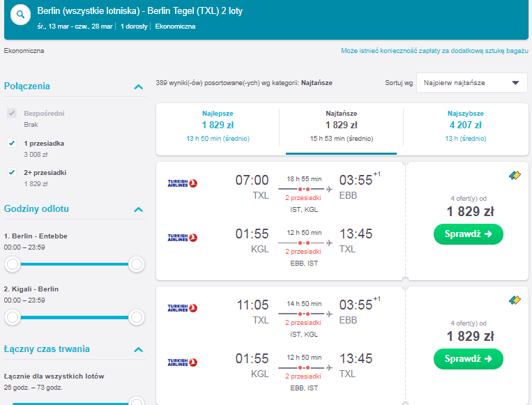Uncheck the 1 przesiadka checkbox
Viewport: 532px width, 405px height.
pos(12,143)
